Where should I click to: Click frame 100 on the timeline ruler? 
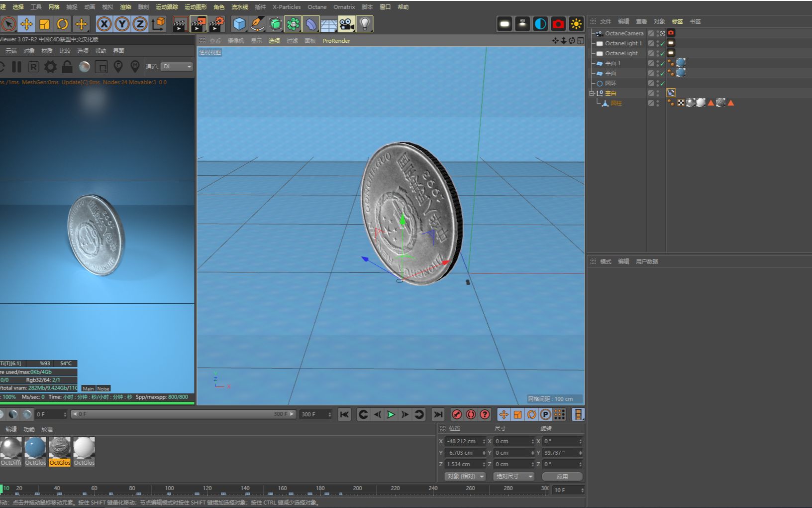point(169,488)
